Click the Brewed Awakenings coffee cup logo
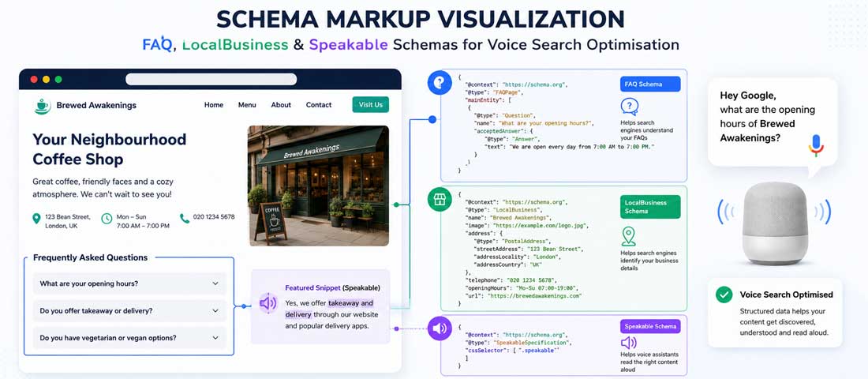The width and height of the screenshot is (868, 379). [42, 105]
